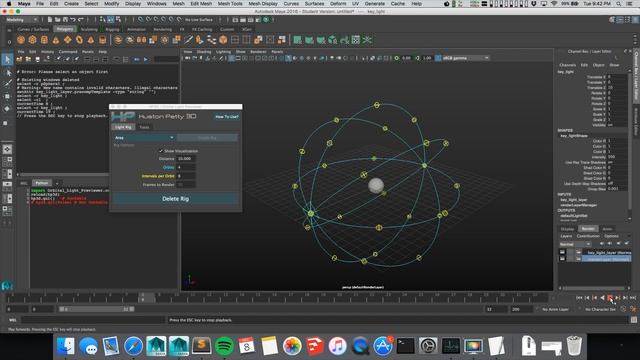Open the Modeling menu set dropdown

point(22,20)
